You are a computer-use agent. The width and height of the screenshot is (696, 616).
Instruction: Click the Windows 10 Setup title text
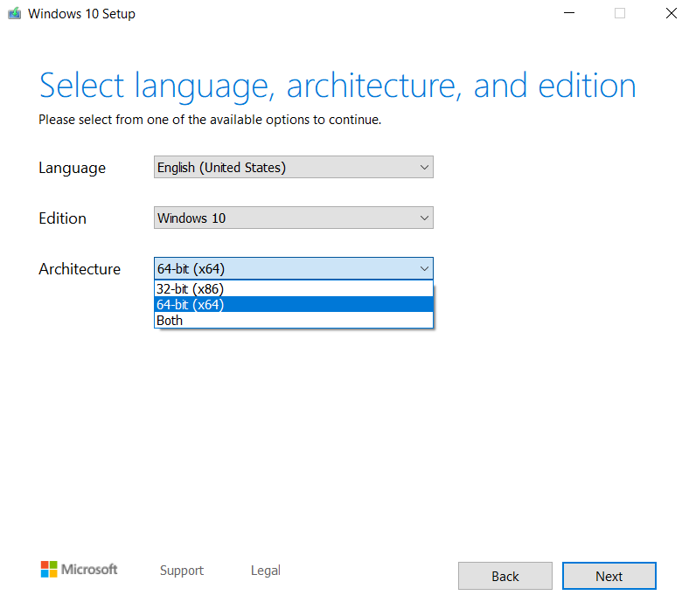pos(82,14)
